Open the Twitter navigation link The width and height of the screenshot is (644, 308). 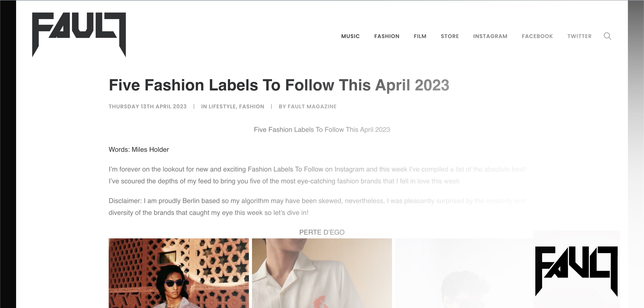[x=579, y=36]
